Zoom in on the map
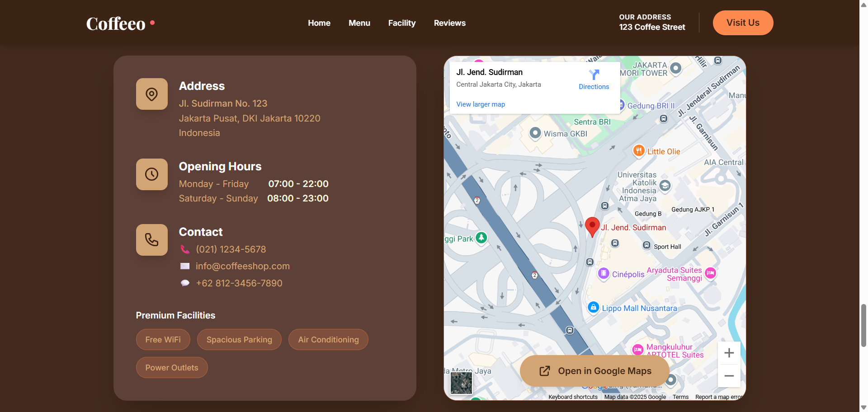The width and height of the screenshot is (868, 412). click(x=729, y=353)
